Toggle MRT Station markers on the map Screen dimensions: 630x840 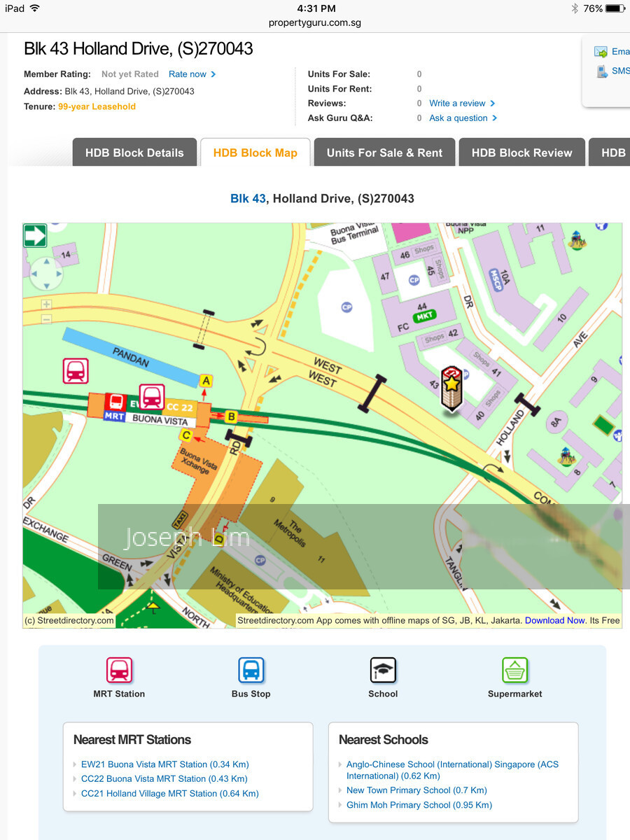tap(119, 671)
